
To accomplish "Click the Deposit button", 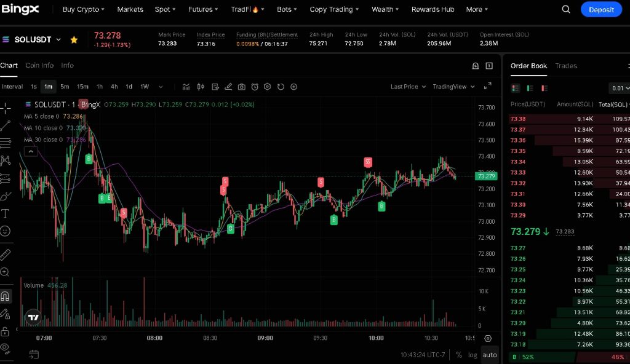I will [601, 10].
